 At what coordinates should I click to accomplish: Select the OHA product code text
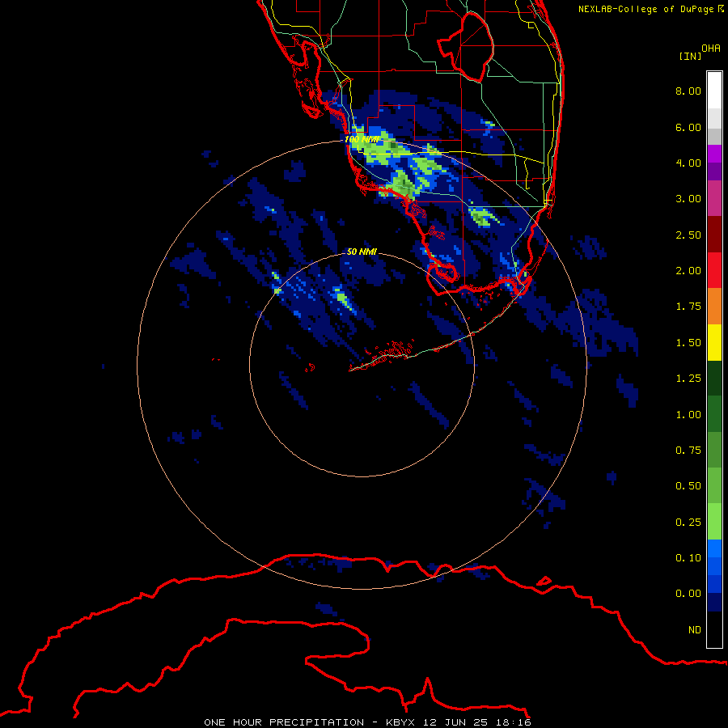coord(711,49)
